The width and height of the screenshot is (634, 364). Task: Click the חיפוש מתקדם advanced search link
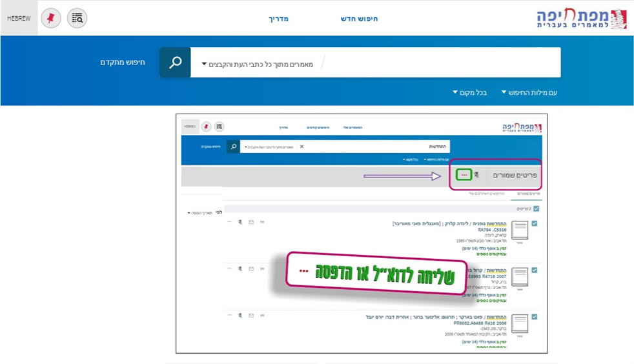pos(123,63)
